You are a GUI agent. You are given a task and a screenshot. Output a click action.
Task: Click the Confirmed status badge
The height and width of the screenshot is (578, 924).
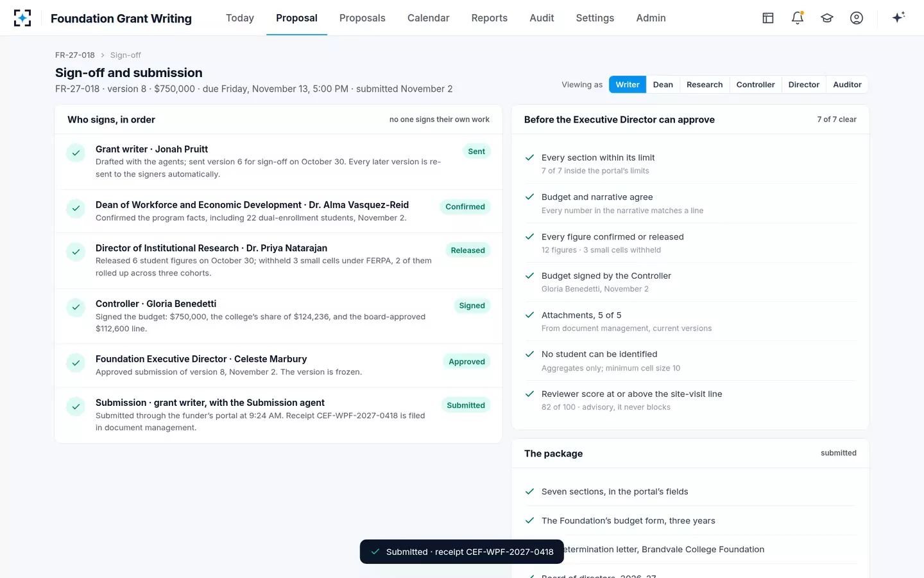click(x=465, y=207)
